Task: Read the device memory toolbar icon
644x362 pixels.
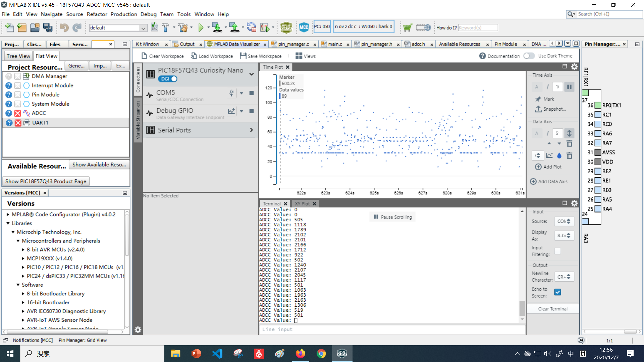Action: [x=234, y=27]
